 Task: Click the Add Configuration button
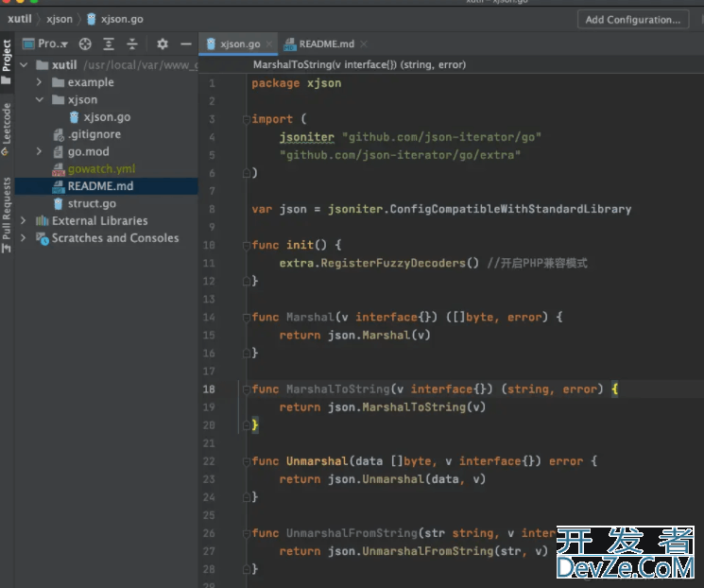[x=632, y=19]
